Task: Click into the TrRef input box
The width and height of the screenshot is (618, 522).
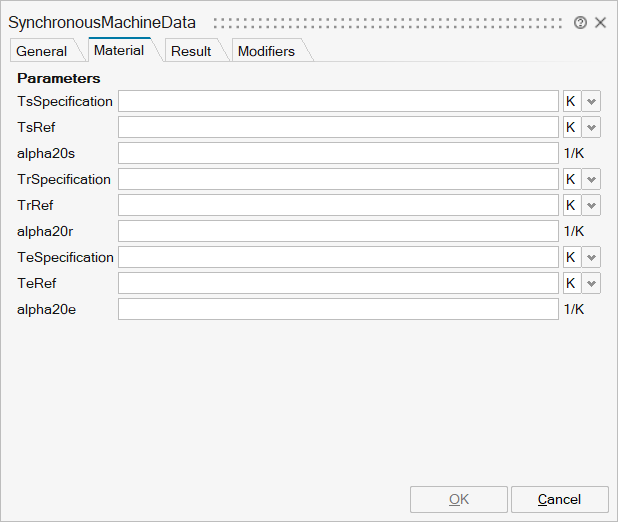Action: [x=338, y=205]
